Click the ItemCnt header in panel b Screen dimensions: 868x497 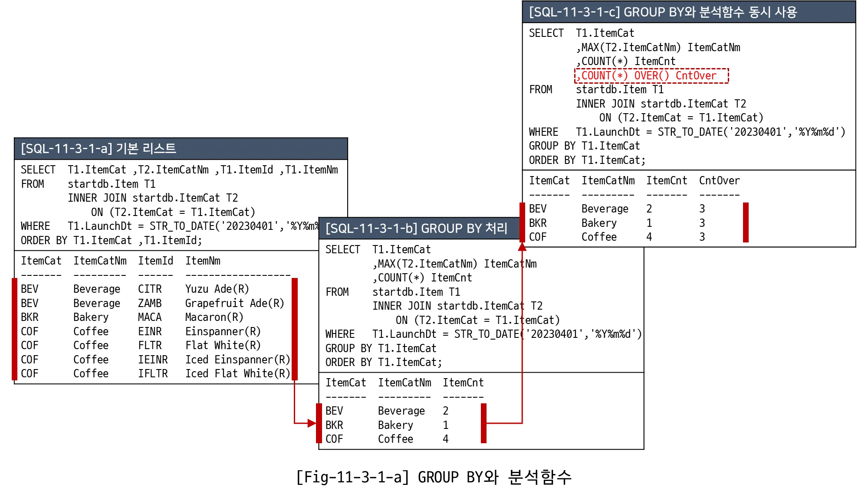(x=463, y=383)
